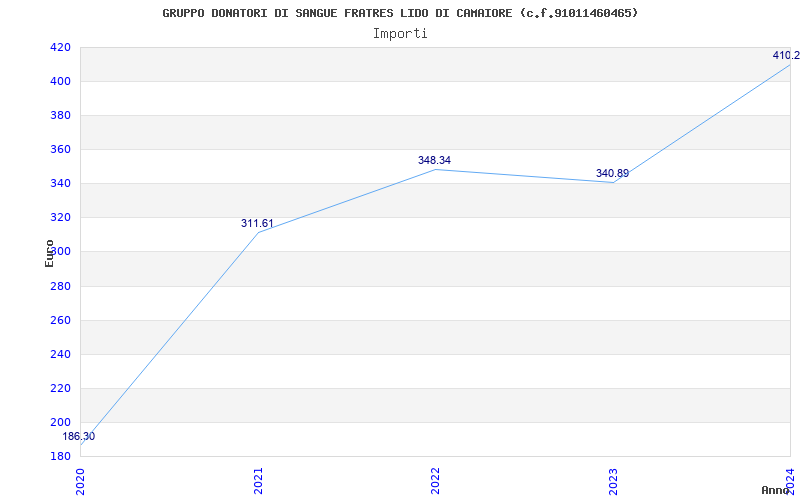Click the 400 y-axis value

pos(60,82)
